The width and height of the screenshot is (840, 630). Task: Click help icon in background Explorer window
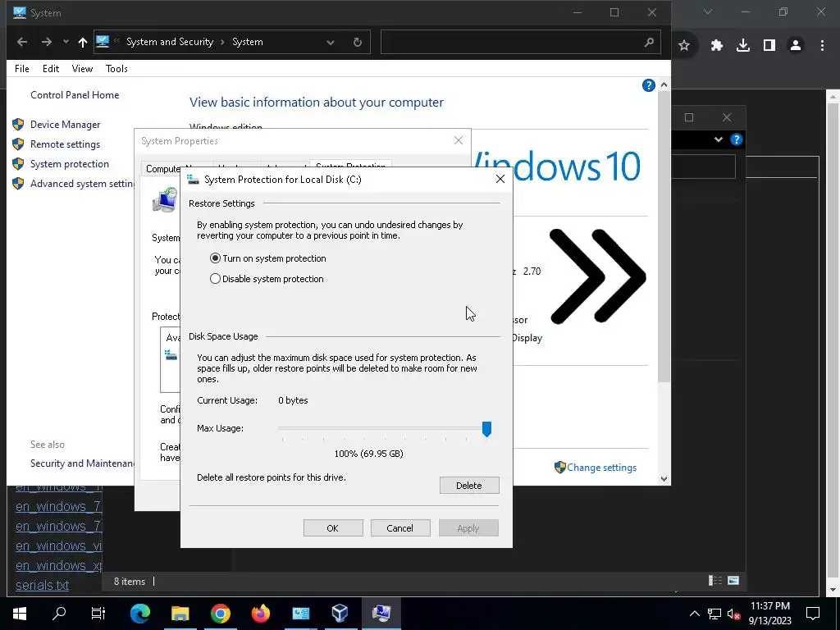click(x=736, y=139)
